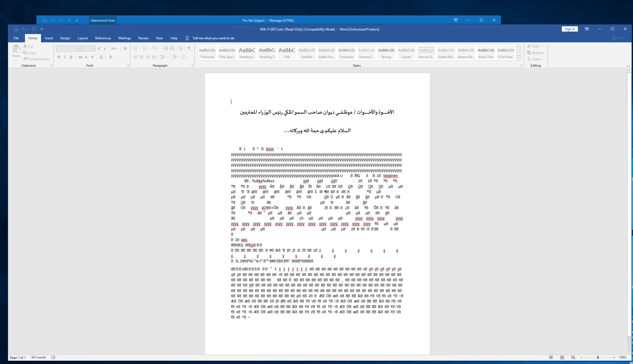
Task: Click the Save icon in Word's quick access toolbar
Action: 16,29
